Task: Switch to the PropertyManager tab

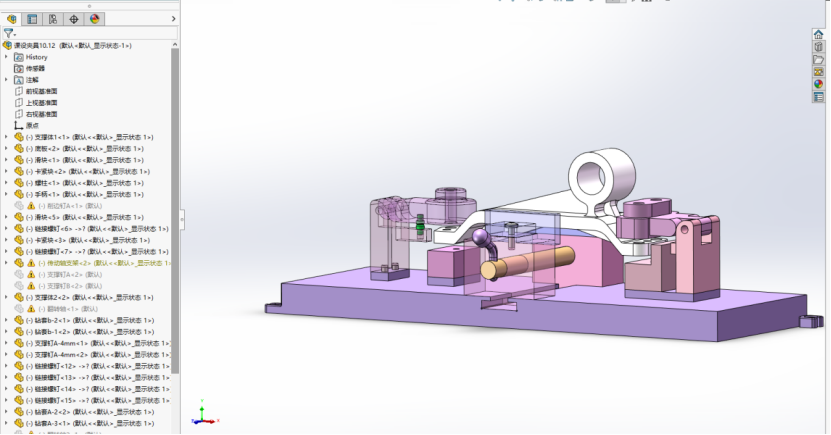Action: coord(32,19)
